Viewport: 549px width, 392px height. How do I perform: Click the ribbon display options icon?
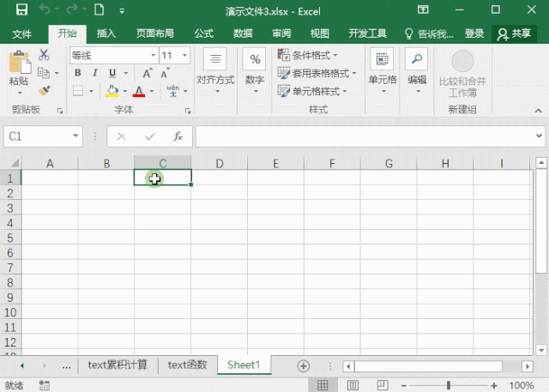click(423, 9)
